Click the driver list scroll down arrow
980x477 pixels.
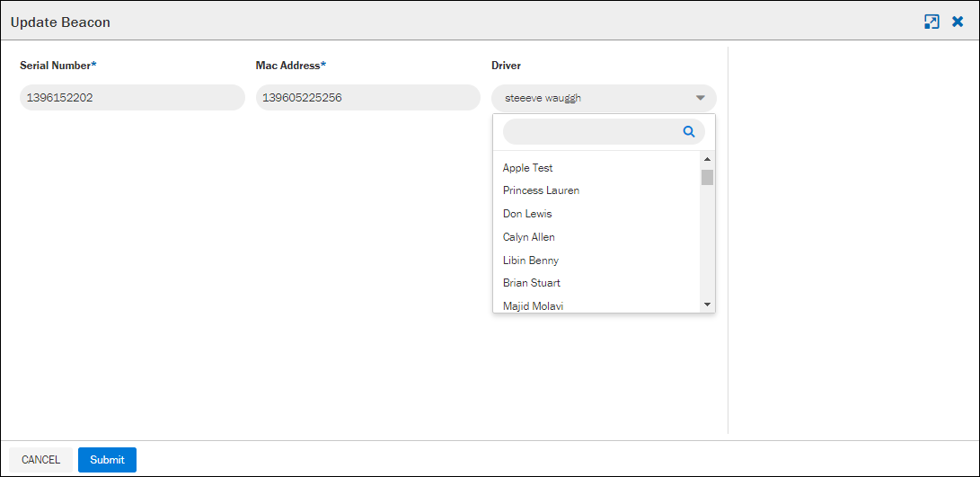(x=708, y=305)
